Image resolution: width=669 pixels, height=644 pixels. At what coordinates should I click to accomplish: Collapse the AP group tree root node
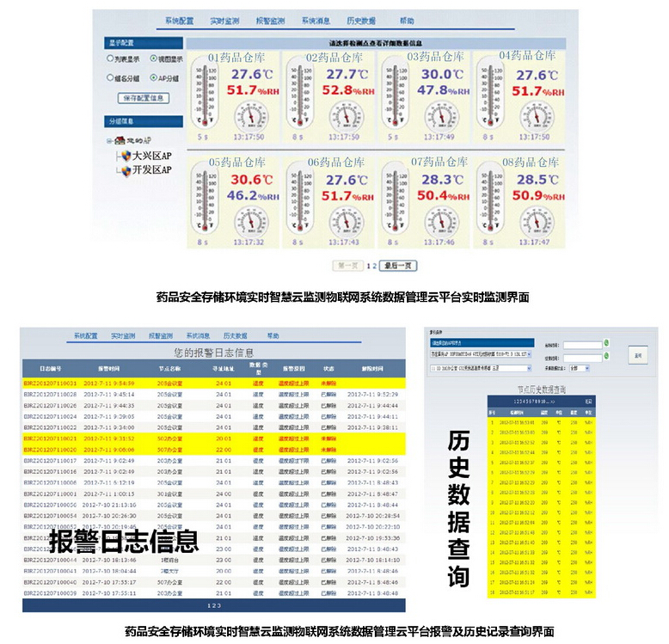110,140
